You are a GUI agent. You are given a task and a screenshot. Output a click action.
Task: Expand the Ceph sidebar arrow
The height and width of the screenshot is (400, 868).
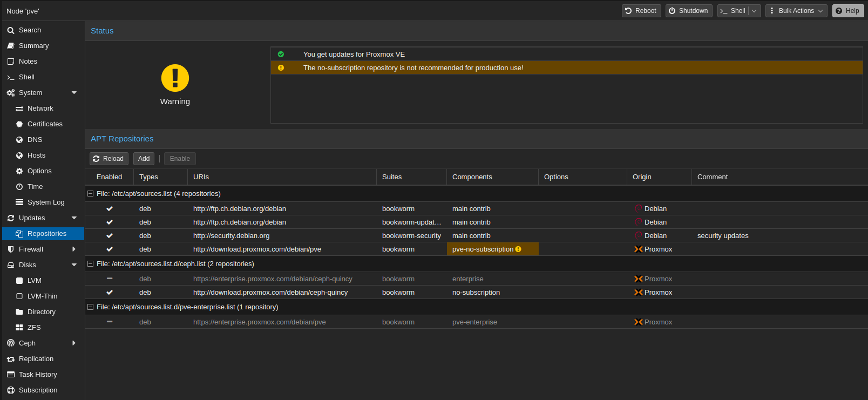click(x=74, y=343)
